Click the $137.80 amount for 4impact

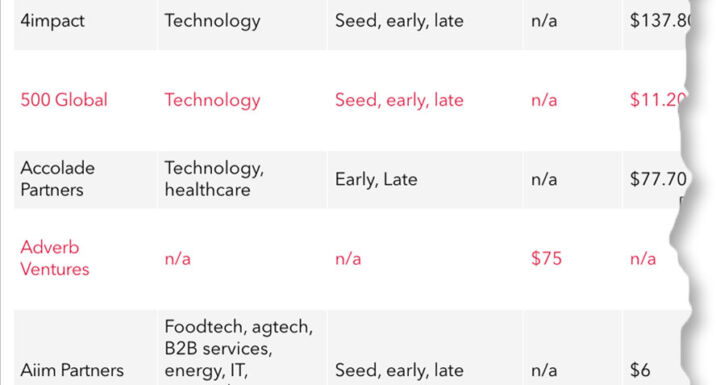660,21
